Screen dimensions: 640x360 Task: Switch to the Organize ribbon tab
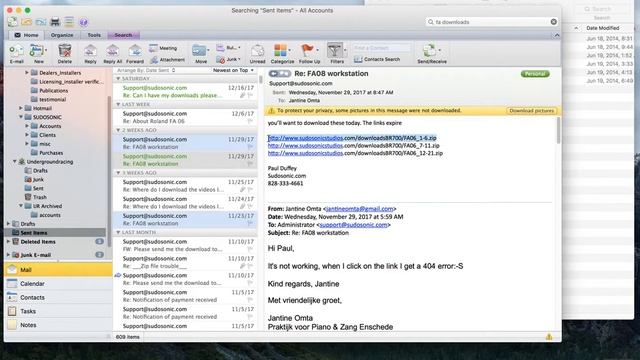point(62,36)
